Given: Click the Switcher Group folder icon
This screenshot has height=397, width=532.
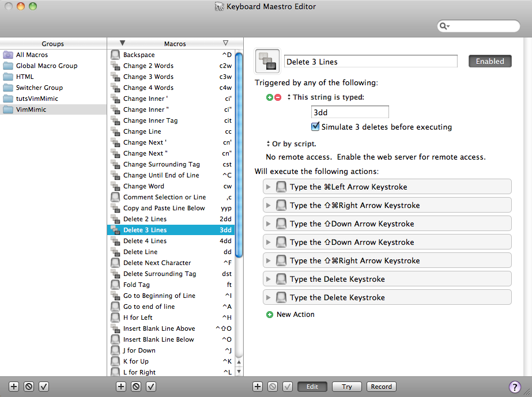Looking at the screenshot, I should pyautogui.click(x=8, y=88).
